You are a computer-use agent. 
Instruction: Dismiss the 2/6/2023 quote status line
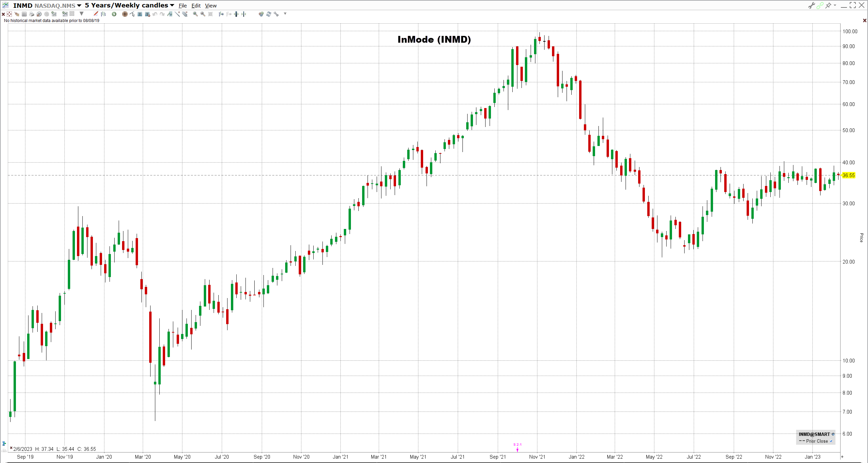(11, 448)
